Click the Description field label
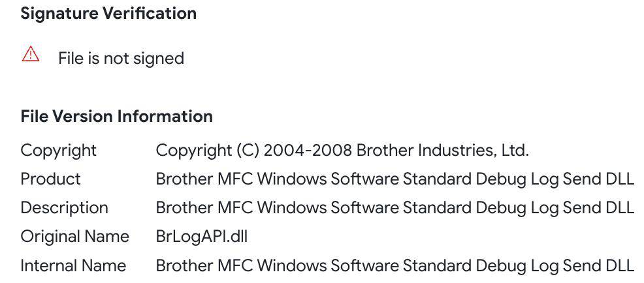 pyautogui.click(x=64, y=208)
